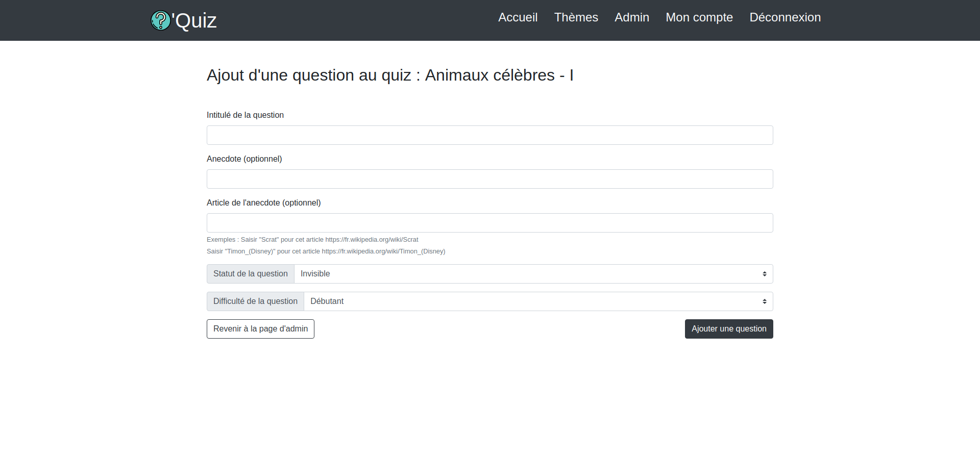Image resolution: width=980 pixels, height=460 pixels.
Task: Click the page title Ajout d'une question
Action: click(390, 75)
